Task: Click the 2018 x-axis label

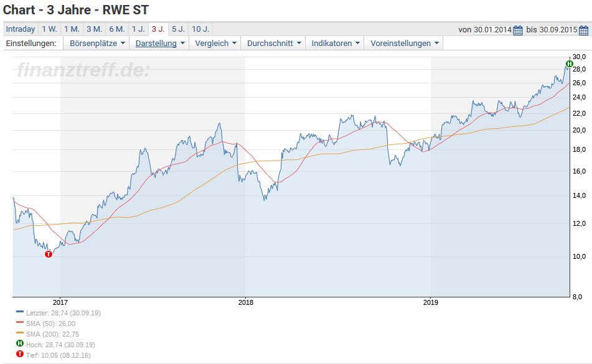Action: (246, 302)
